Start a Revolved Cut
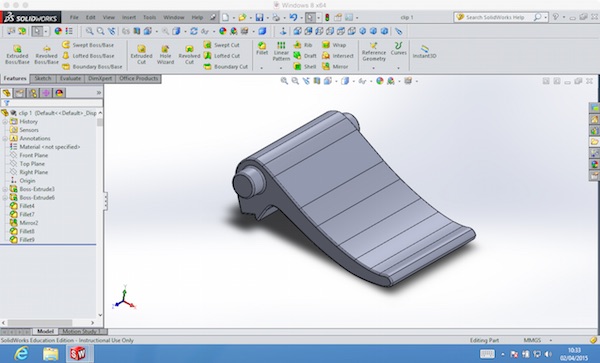 [x=189, y=55]
